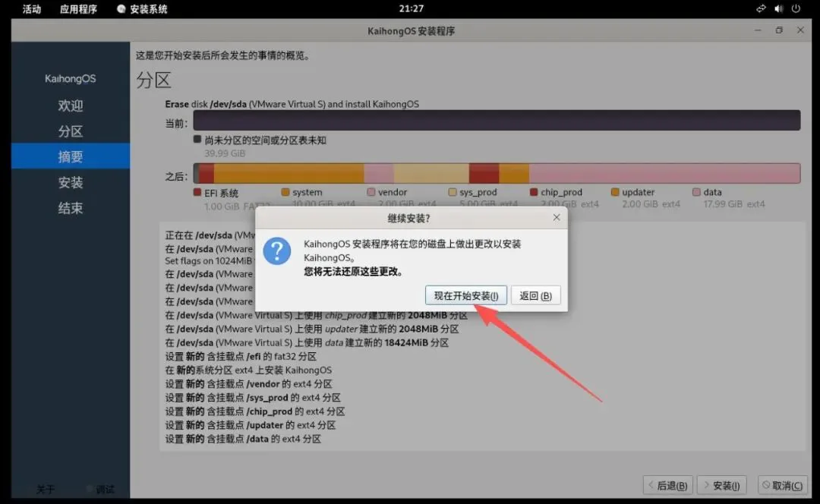Open the 安装系统 app menu
This screenshot has height=504, width=820.
[x=142, y=9]
